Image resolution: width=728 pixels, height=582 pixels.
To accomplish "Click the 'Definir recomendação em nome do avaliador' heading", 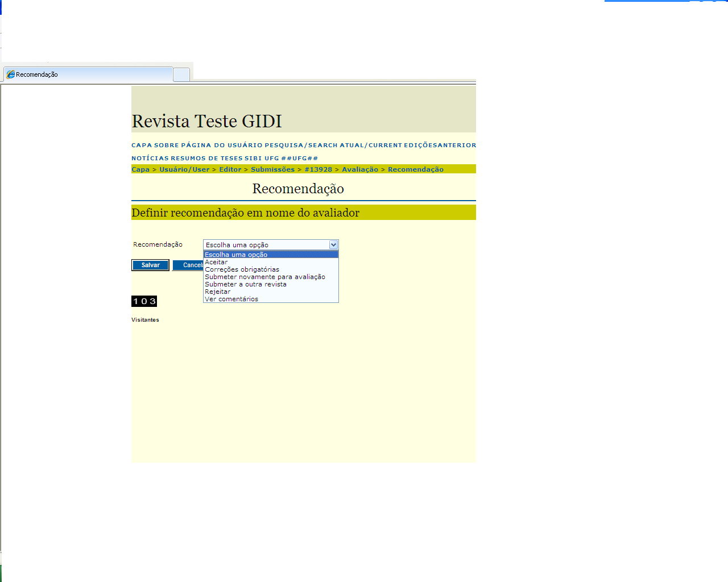I will tap(246, 213).
